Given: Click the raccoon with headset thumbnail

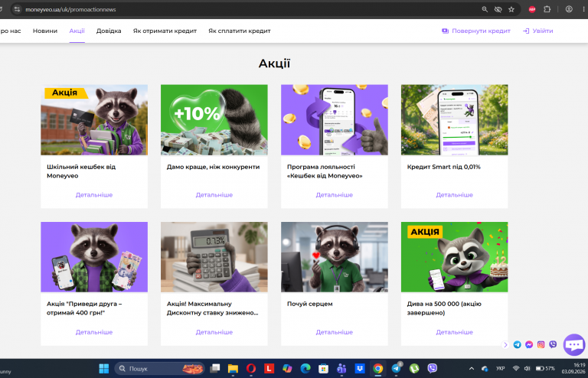Looking at the screenshot, I should coord(334,257).
